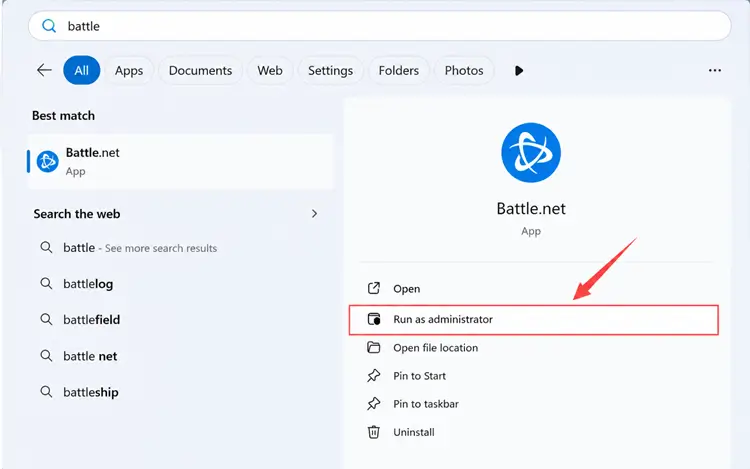Screen dimensions: 750x469
Task: Click search icon beside battleship suggestion
Action: pos(46,392)
